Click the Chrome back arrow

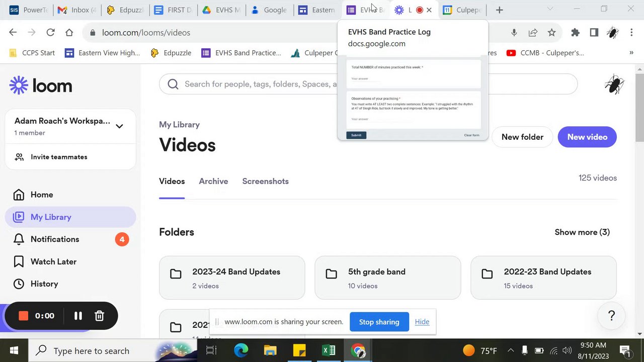point(13,32)
